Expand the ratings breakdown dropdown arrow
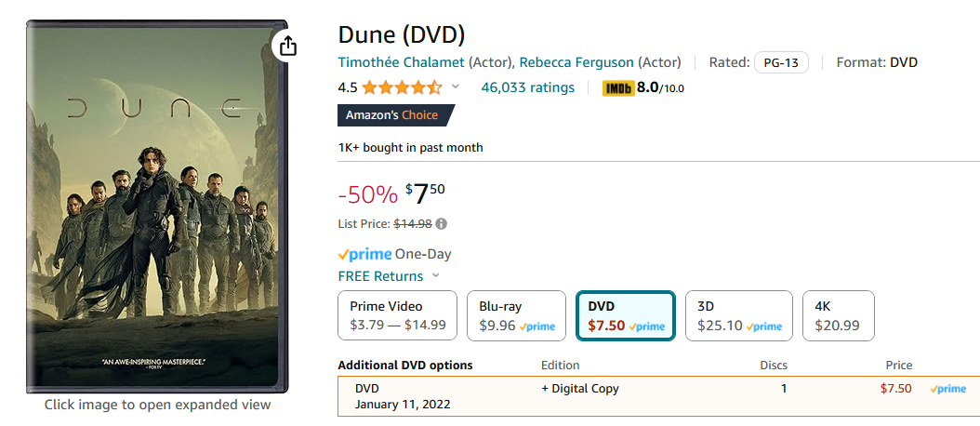This screenshot has width=980, height=426. [456, 87]
